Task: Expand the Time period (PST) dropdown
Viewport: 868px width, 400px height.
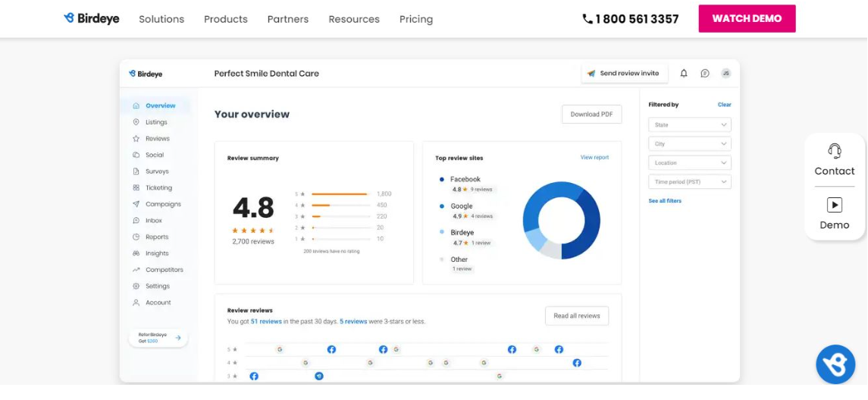Action: click(x=690, y=181)
